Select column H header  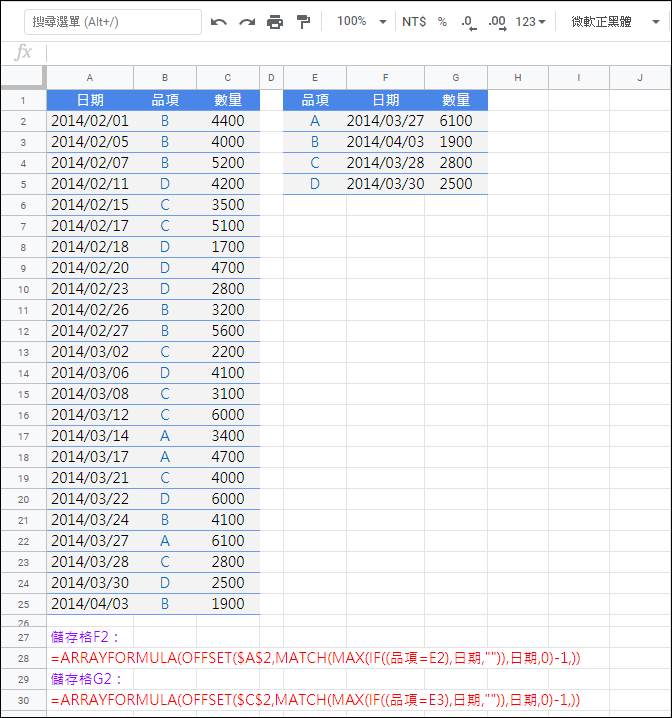[518, 78]
